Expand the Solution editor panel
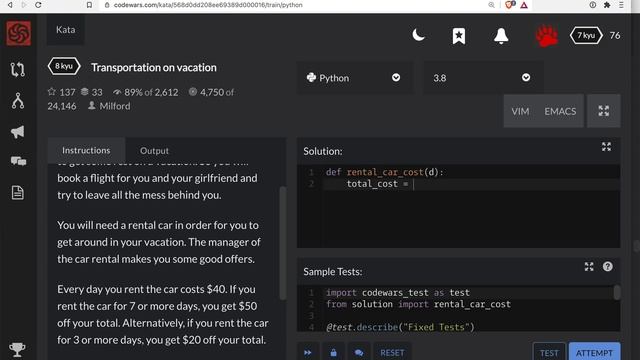The width and height of the screenshot is (640, 360). pyautogui.click(x=606, y=147)
